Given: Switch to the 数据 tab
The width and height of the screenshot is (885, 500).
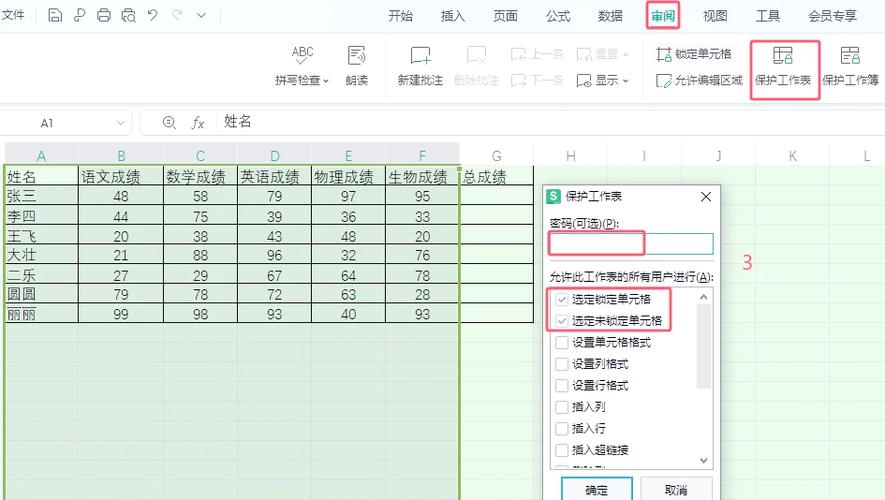Looking at the screenshot, I should (610, 16).
